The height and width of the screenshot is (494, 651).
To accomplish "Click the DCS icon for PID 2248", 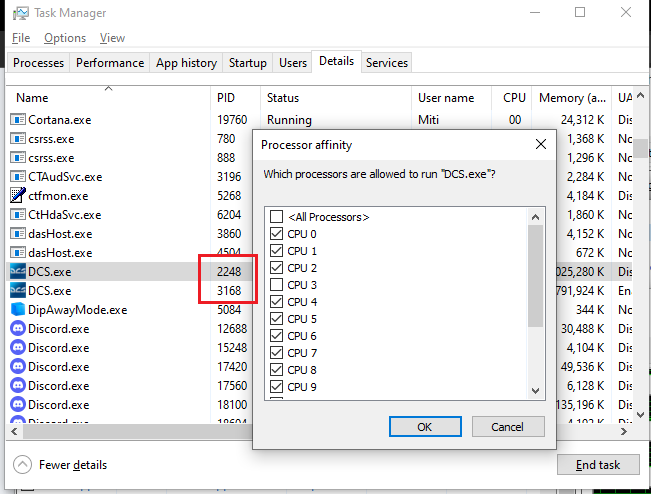I will click(18, 271).
